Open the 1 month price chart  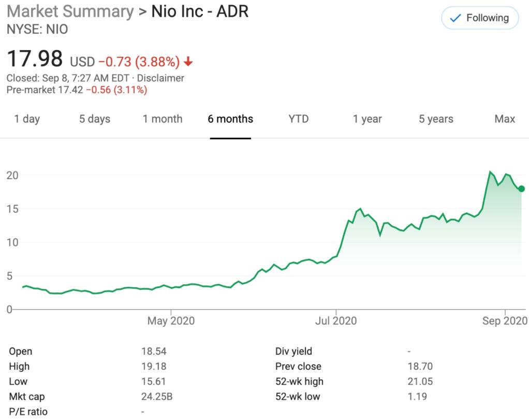[x=163, y=119]
